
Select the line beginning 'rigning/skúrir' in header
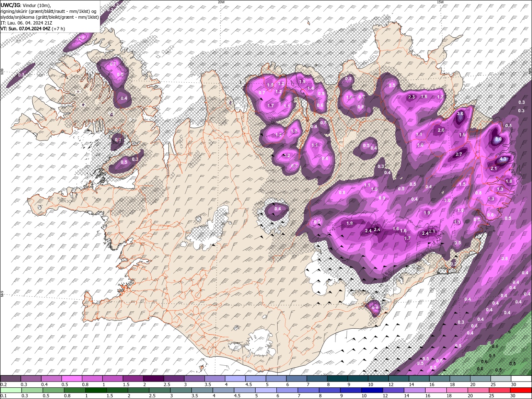click(49, 11)
